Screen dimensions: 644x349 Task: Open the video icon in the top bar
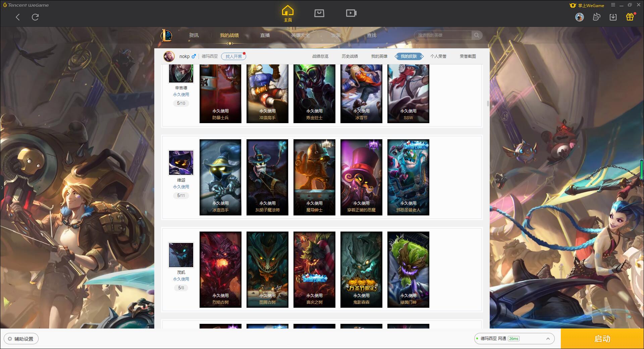pos(351,13)
